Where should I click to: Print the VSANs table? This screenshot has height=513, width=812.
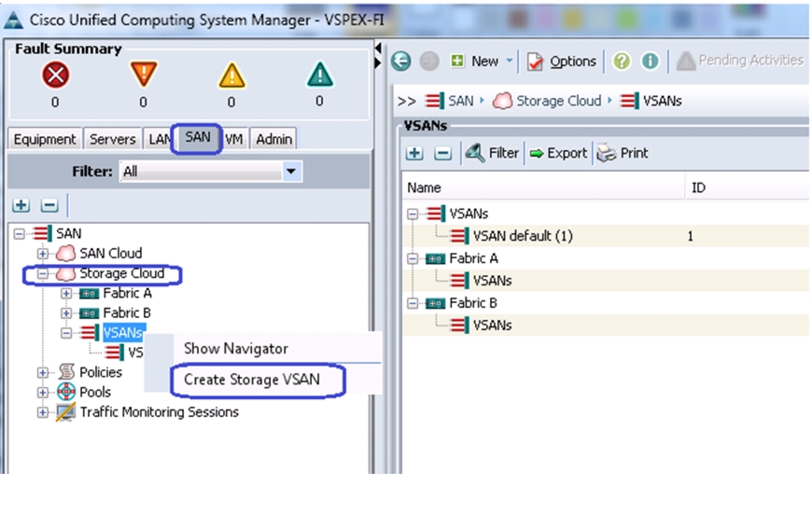[623, 153]
